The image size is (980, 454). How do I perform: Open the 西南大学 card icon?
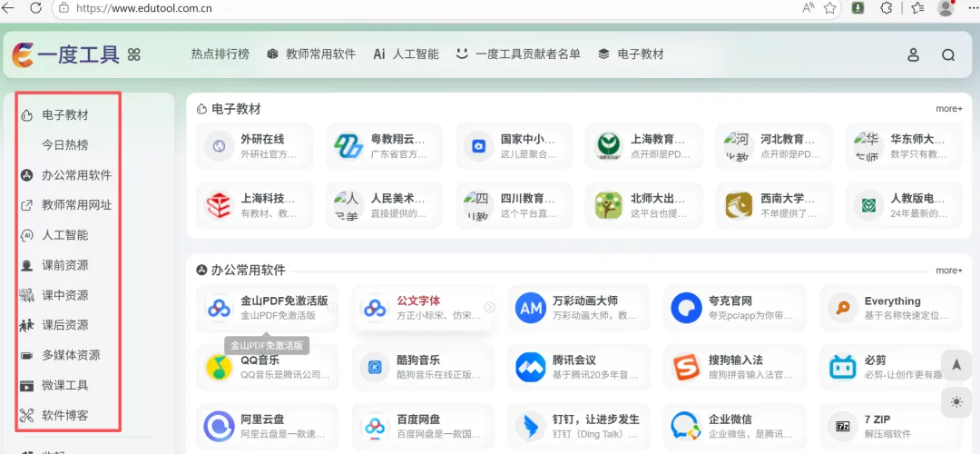click(739, 205)
